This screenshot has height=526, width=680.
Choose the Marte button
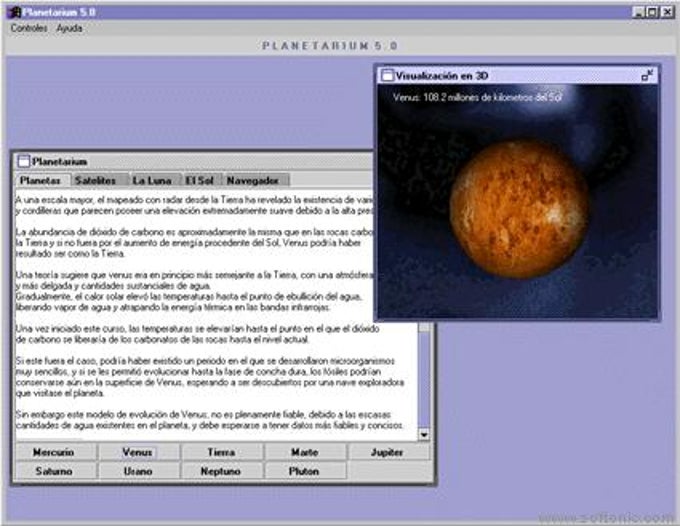[304, 452]
